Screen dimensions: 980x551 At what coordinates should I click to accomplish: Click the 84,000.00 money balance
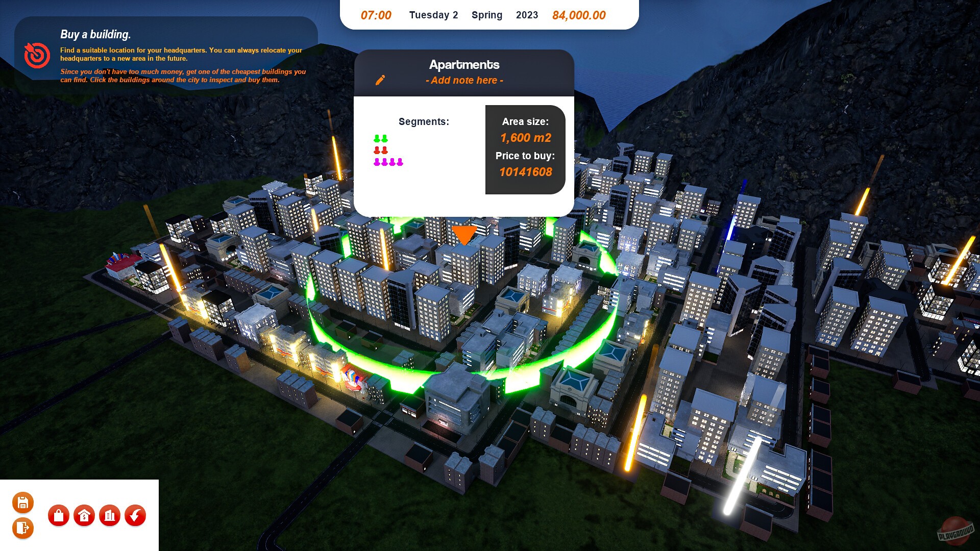click(x=578, y=15)
